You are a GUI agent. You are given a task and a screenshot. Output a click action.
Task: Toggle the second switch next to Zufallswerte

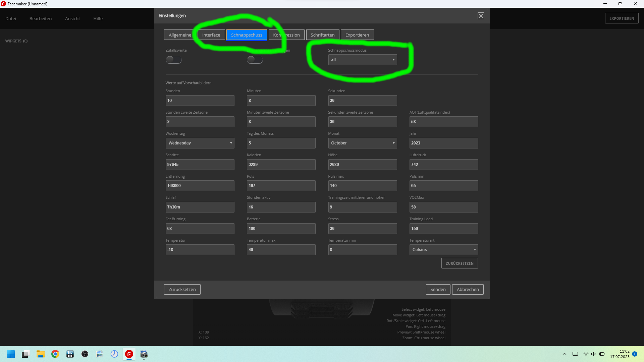click(255, 60)
